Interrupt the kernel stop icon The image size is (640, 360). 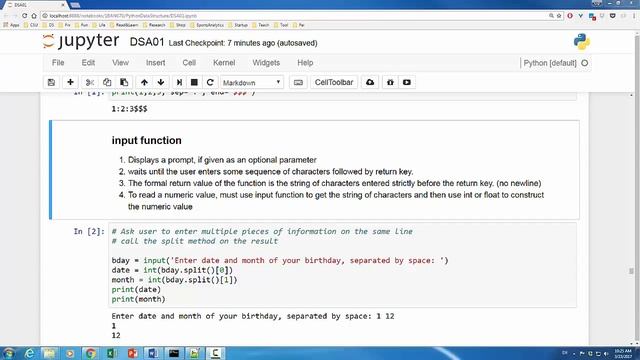[x=194, y=82]
